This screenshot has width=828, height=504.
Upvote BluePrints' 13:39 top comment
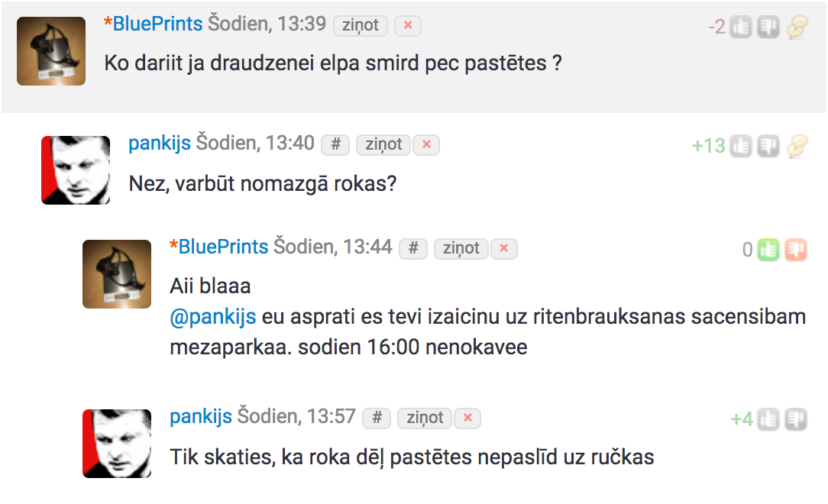(x=741, y=27)
